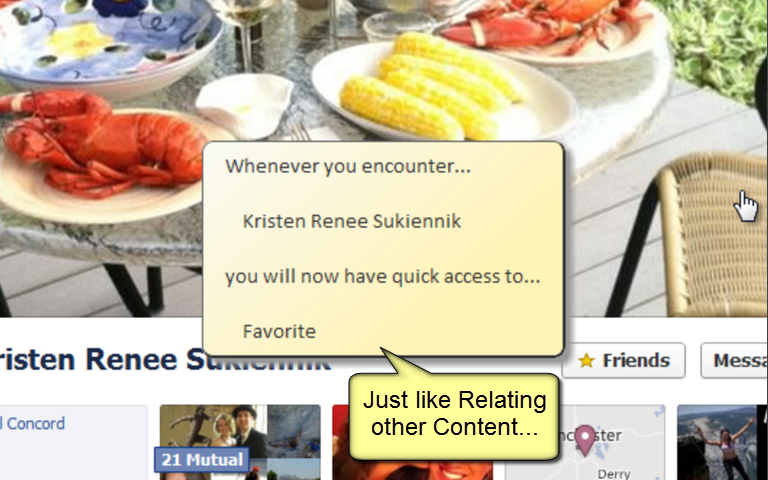This screenshot has height=480, width=768.
Task: Click the purple map pin marker
Action: (x=584, y=439)
